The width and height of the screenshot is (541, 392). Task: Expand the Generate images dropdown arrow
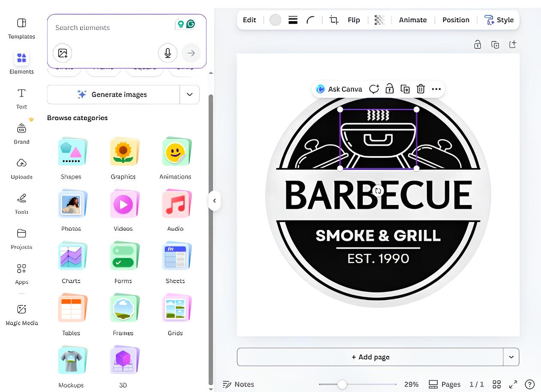point(189,94)
